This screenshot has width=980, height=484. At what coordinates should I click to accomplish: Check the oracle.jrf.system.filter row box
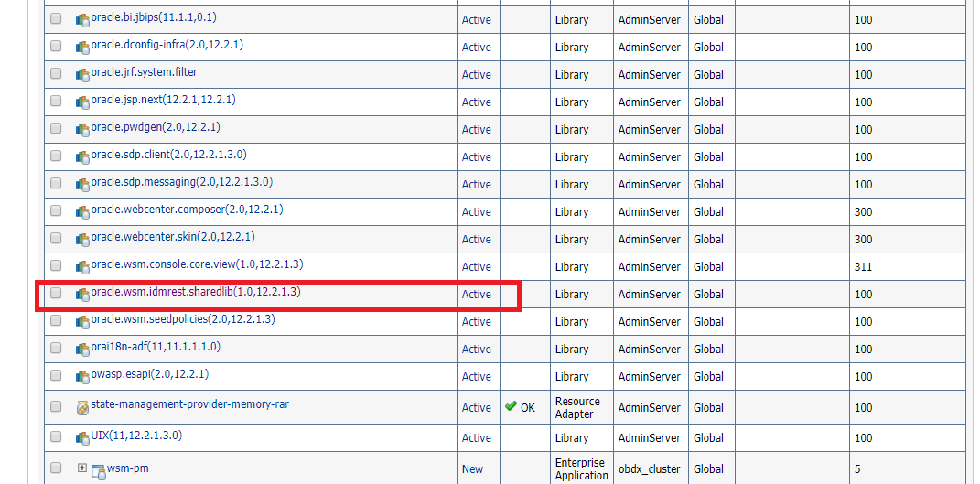coord(56,73)
